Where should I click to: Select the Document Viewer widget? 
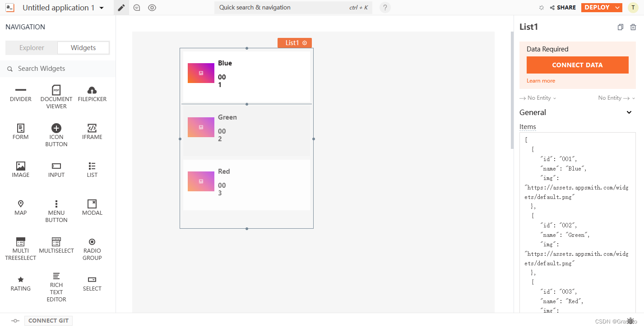pyautogui.click(x=56, y=97)
